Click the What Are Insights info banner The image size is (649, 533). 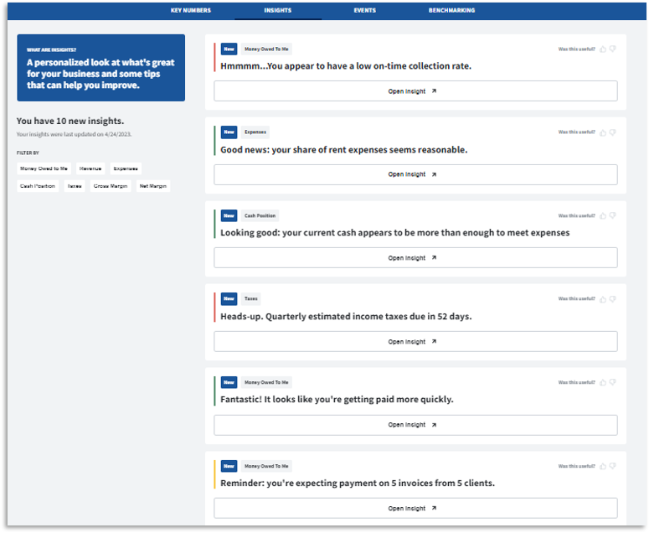click(x=101, y=68)
